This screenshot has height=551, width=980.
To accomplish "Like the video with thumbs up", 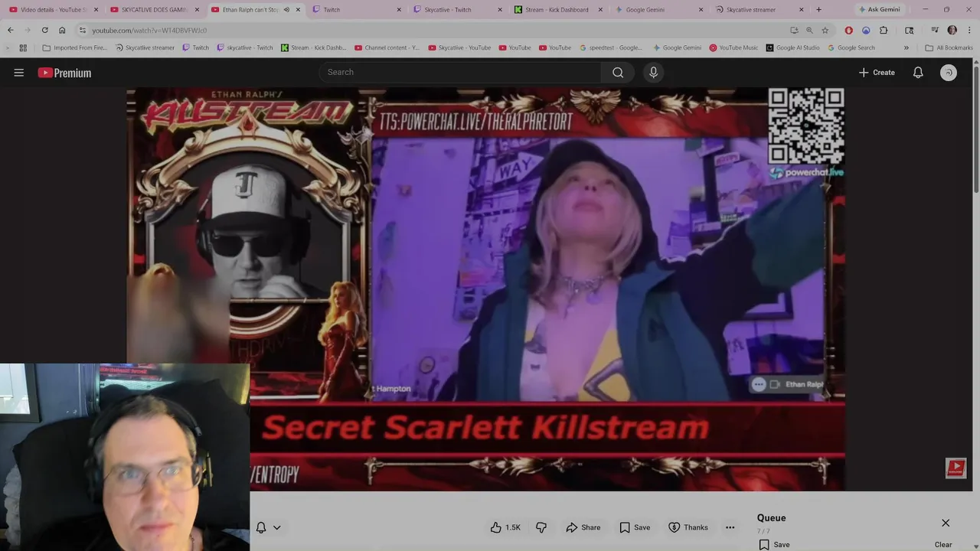I will [x=505, y=527].
